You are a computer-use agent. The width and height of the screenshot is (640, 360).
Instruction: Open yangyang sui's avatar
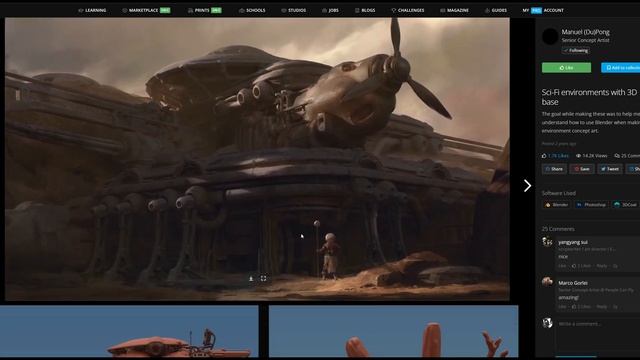(547, 242)
